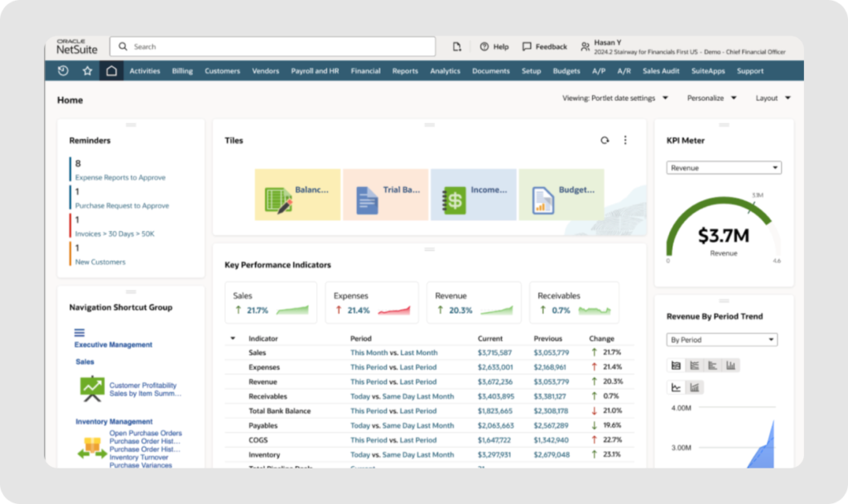
Task: Expand the Layout dropdown
Action: 773,98
